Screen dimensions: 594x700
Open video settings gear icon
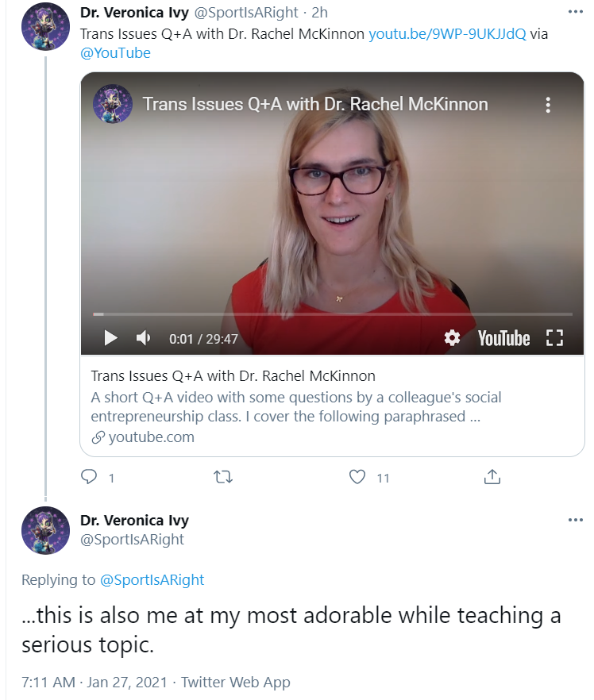coord(452,338)
